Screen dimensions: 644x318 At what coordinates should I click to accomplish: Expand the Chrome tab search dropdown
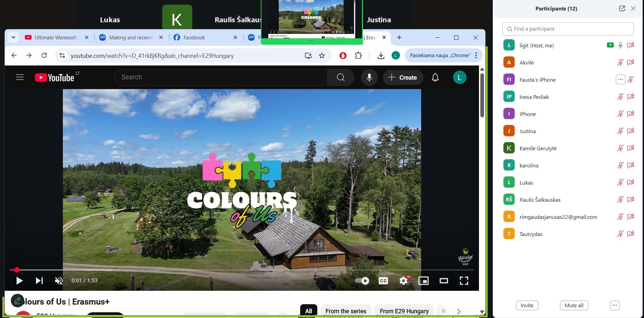pos(13,37)
